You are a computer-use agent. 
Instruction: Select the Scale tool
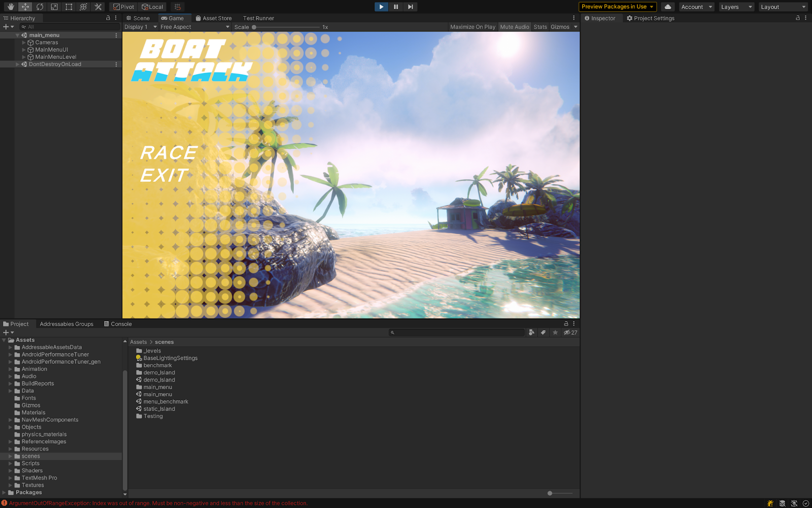coord(54,7)
